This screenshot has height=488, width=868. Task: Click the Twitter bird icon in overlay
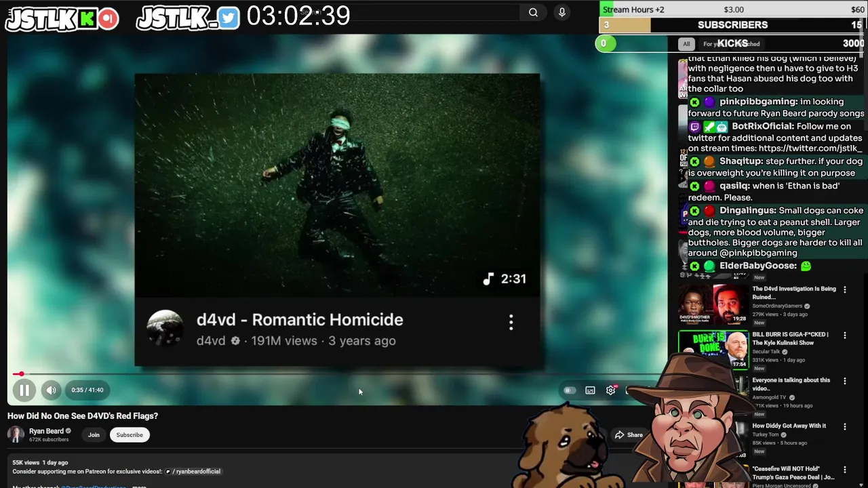(x=229, y=18)
